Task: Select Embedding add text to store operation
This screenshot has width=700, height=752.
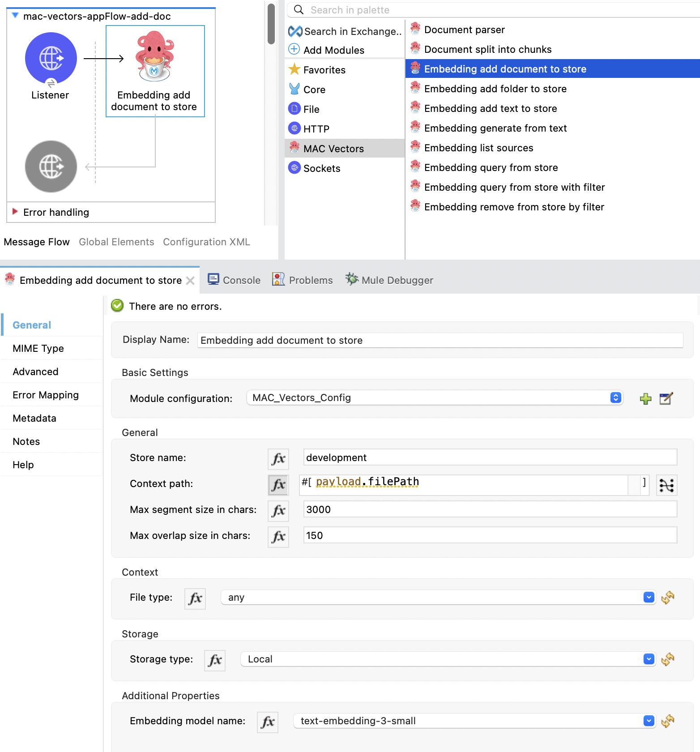Action: [483, 108]
